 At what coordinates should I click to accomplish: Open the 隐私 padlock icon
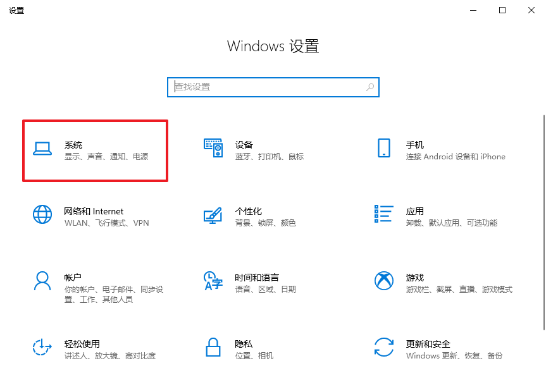pyautogui.click(x=213, y=347)
